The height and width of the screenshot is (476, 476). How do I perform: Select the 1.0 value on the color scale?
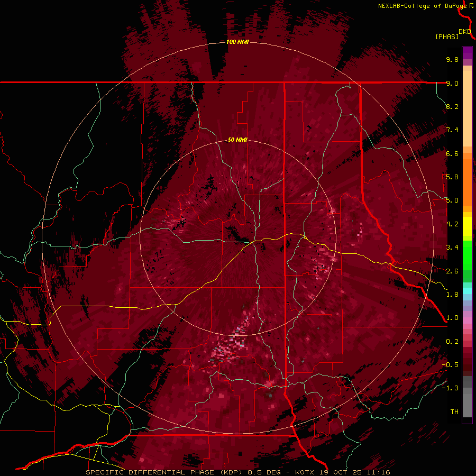tap(452, 318)
